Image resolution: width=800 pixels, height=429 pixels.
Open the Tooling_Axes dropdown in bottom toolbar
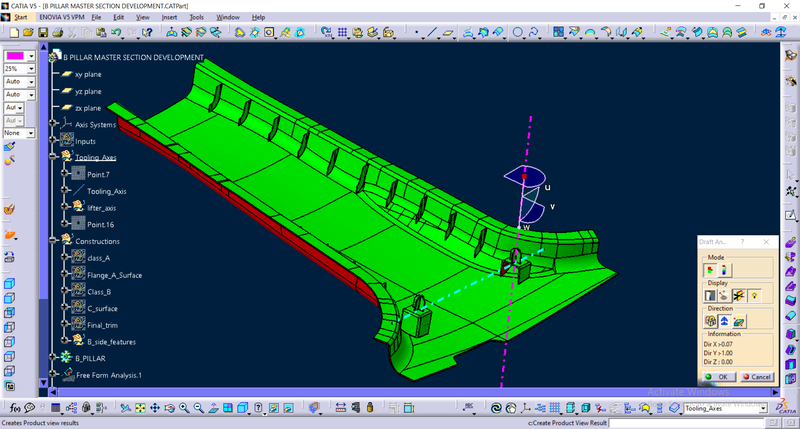coord(762,408)
